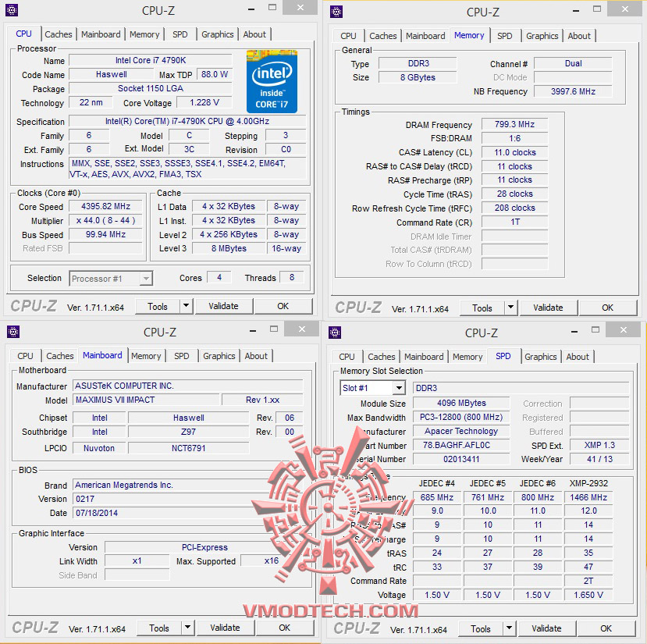Click Validate in the SPD window

(547, 628)
